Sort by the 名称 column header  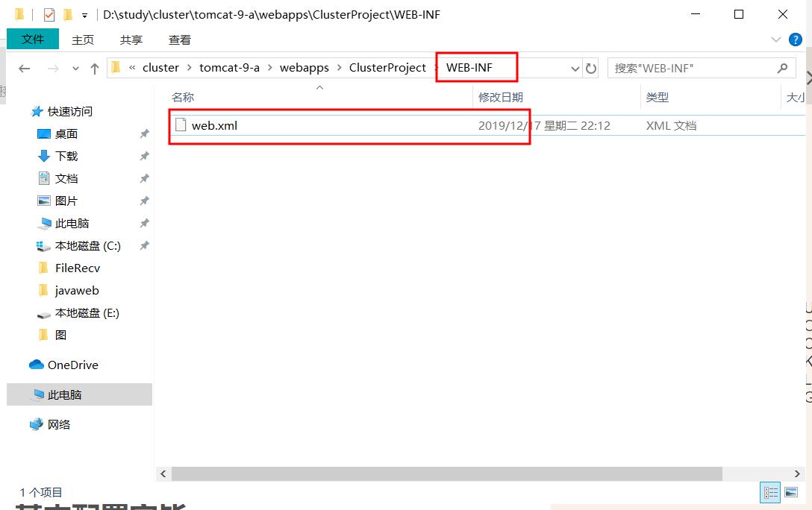click(183, 97)
